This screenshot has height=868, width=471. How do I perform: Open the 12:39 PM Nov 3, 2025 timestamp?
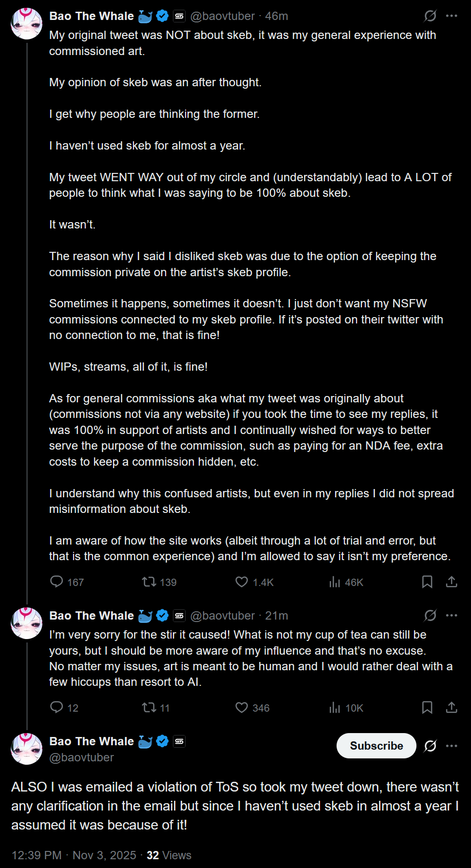[x=74, y=855]
